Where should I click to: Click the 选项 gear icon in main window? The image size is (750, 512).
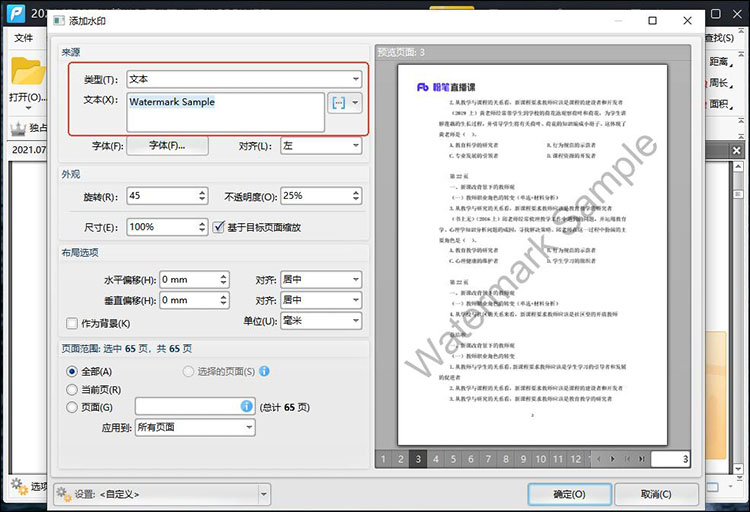[19, 486]
